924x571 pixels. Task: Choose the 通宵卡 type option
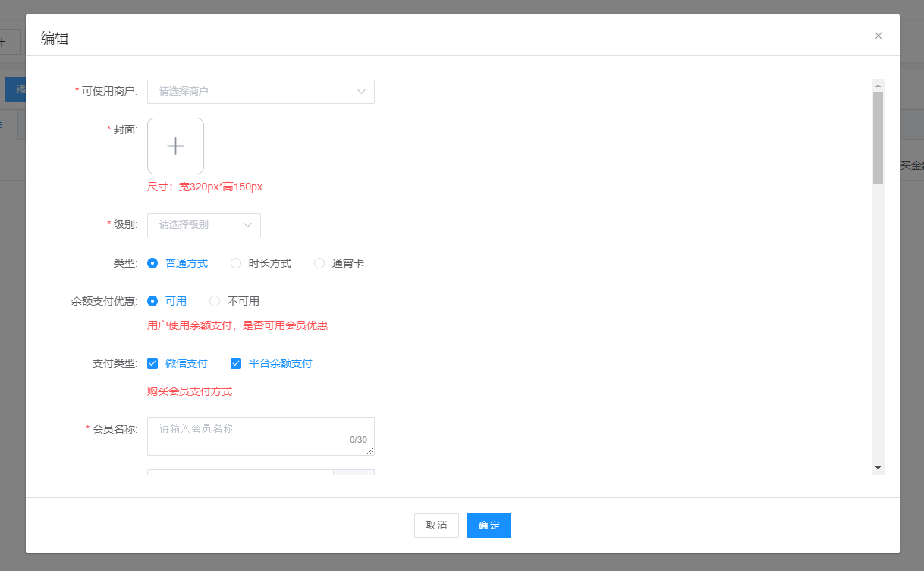[319, 263]
